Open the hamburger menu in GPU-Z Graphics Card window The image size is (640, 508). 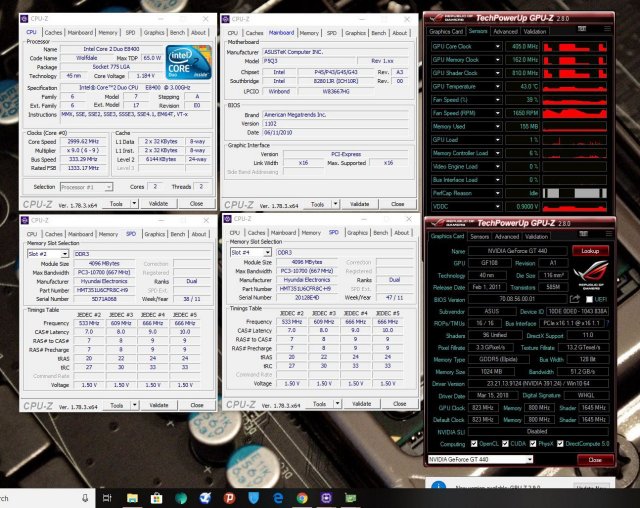(609, 234)
